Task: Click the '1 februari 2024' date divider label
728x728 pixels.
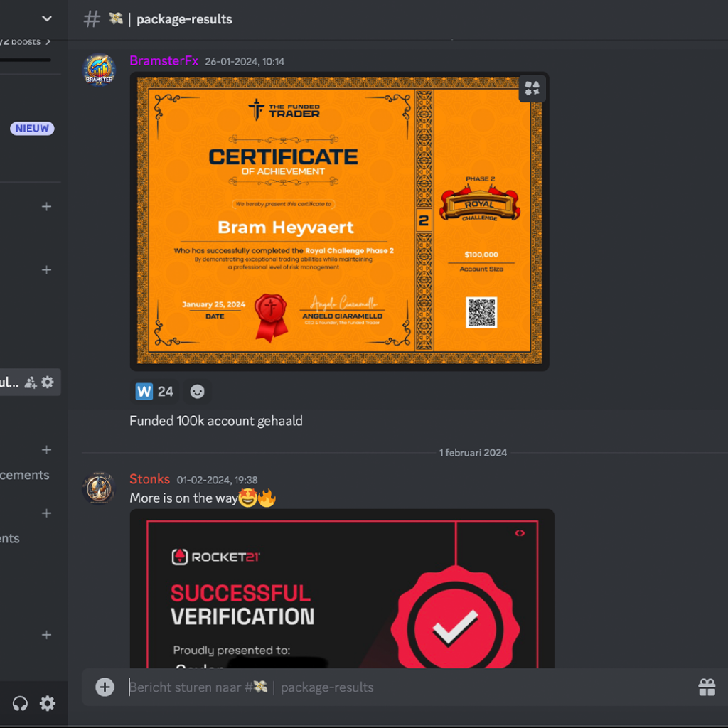Action: [473, 453]
